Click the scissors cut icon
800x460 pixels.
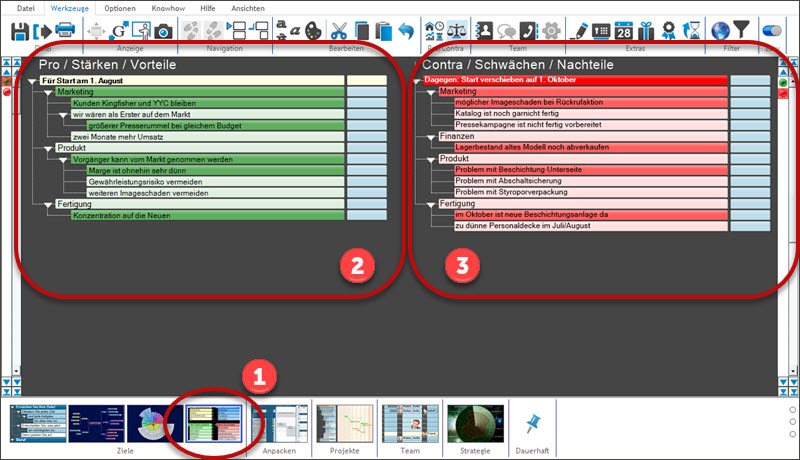click(x=338, y=31)
